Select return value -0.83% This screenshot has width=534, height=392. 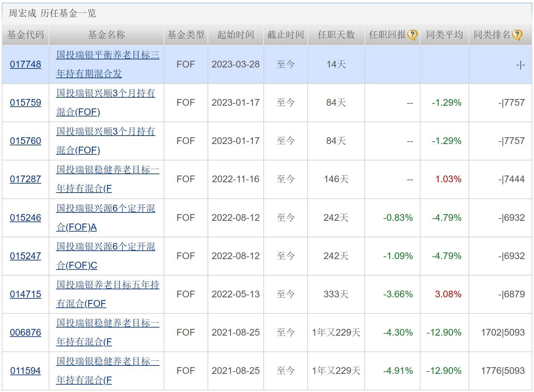coord(398,218)
